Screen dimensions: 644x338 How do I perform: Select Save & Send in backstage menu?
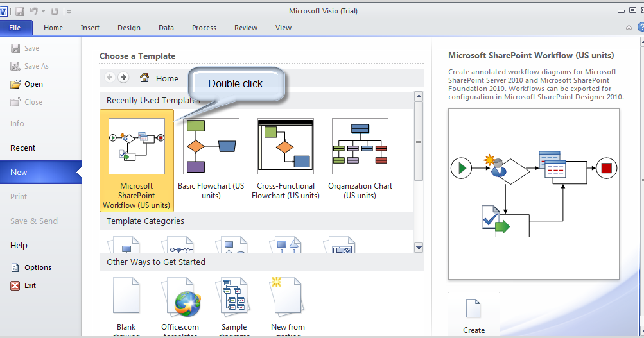point(34,221)
